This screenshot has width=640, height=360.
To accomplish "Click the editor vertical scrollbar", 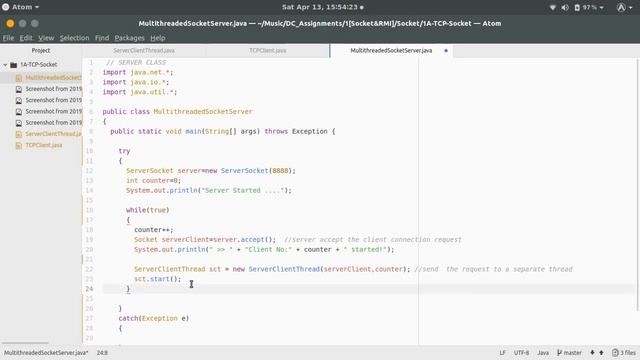I will click(638, 185).
